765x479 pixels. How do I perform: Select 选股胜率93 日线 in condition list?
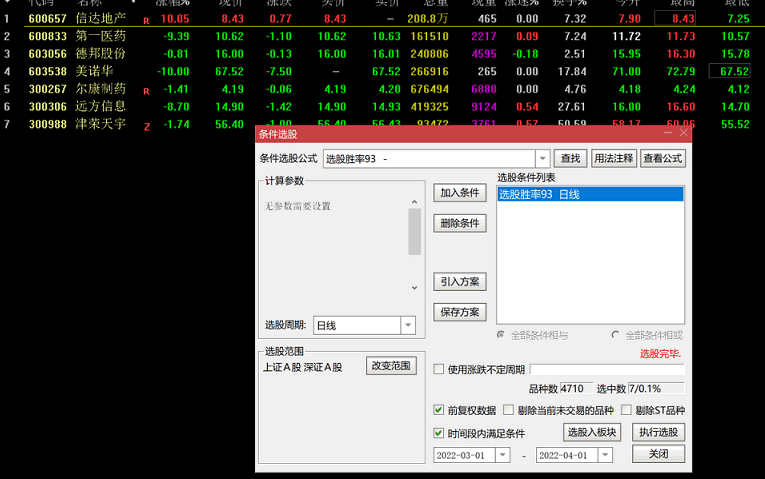click(x=590, y=194)
